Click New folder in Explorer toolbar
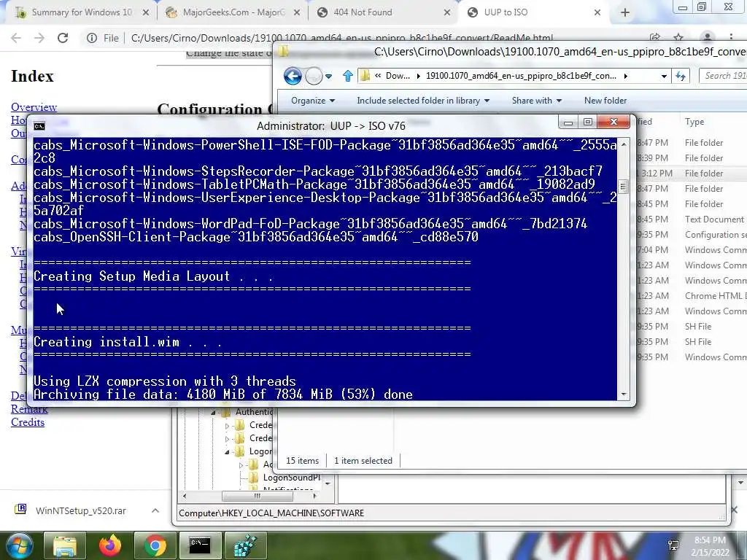This screenshot has width=747, height=560. pos(605,101)
